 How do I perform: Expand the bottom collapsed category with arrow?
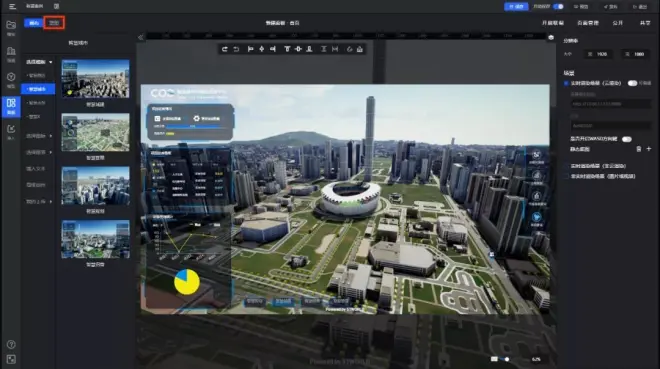pos(39,202)
